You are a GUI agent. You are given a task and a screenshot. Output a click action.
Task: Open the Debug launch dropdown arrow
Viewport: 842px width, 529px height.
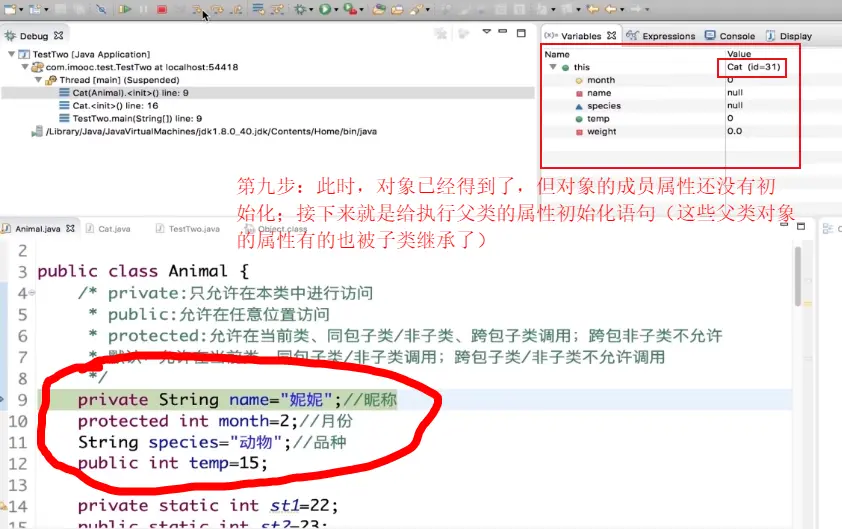[x=311, y=10]
